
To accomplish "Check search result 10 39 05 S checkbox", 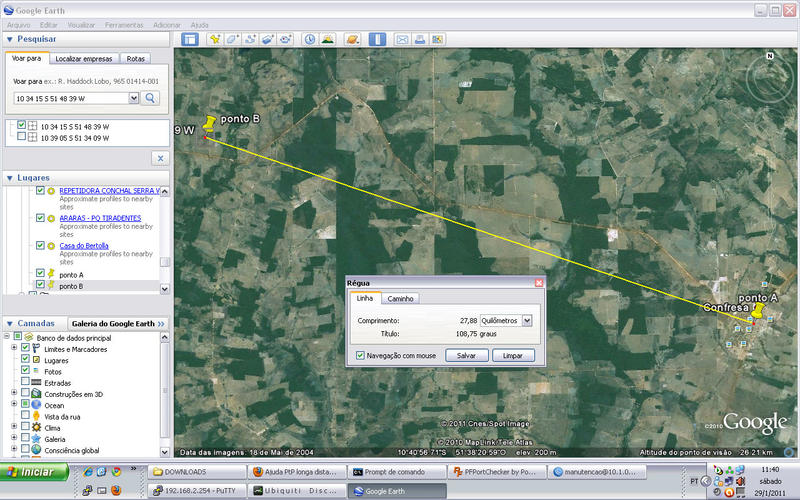I will click(x=21, y=137).
